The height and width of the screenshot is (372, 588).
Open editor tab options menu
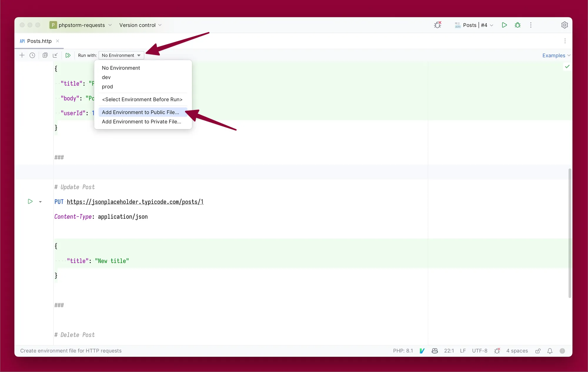point(565,41)
